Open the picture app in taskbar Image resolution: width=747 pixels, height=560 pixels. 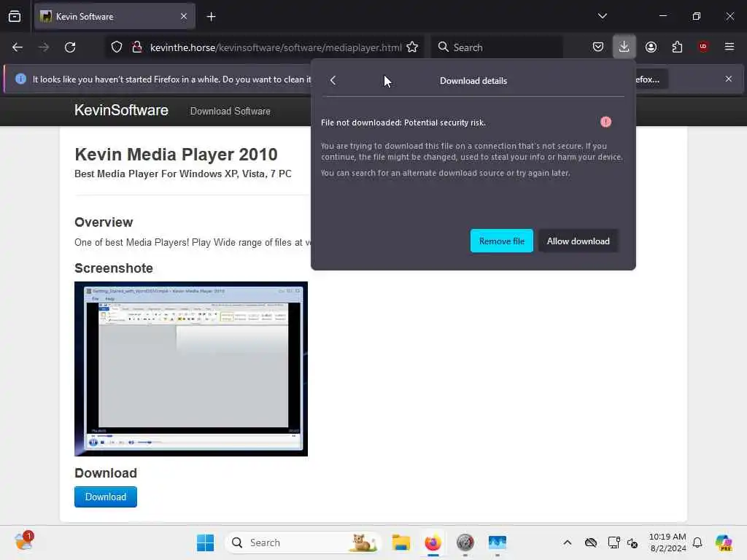[x=498, y=542]
